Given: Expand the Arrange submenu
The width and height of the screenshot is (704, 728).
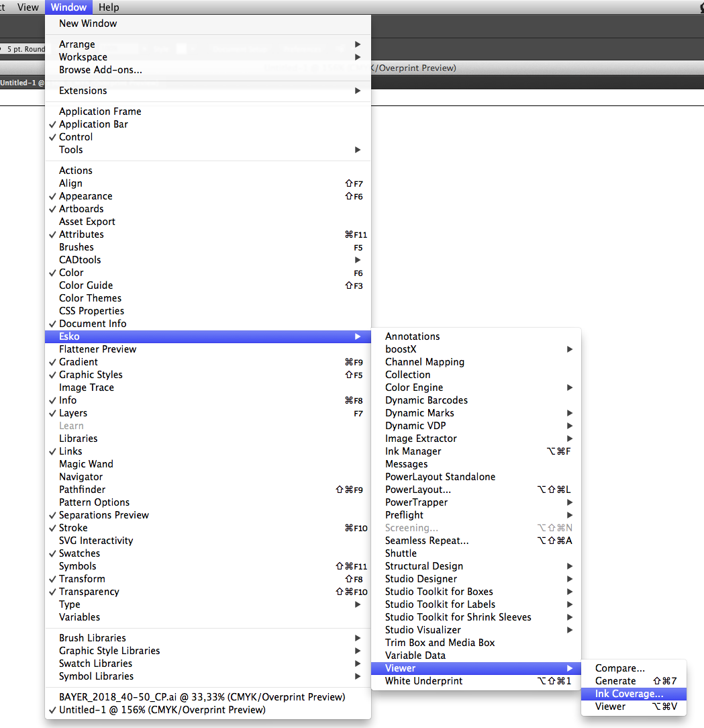Looking at the screenshot, I should (x=208, y=44).
